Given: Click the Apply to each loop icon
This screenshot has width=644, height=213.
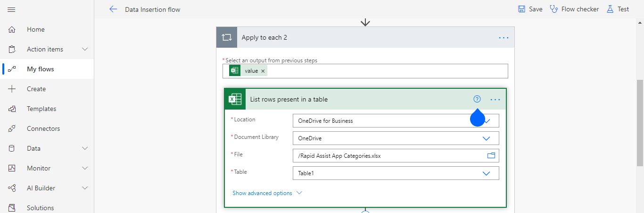Looking at the screenshot, I should pos(227,37).
